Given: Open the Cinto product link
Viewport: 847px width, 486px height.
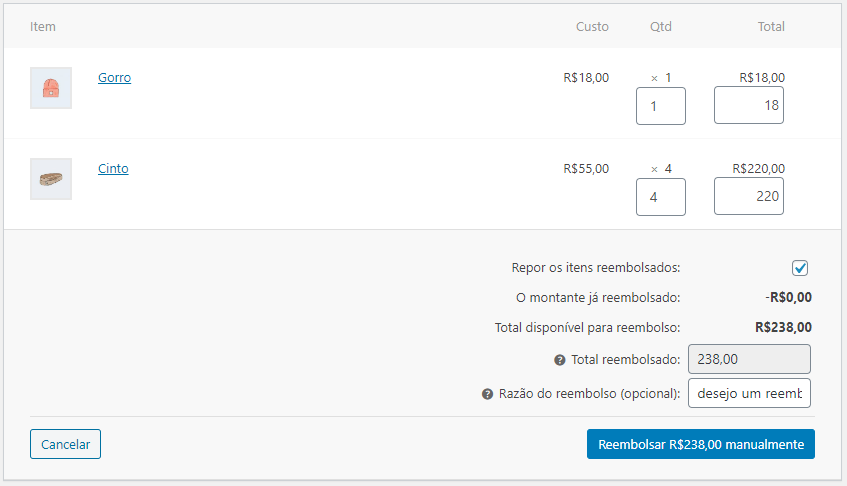Looking at the screenshot, I should tap(113, 169).
